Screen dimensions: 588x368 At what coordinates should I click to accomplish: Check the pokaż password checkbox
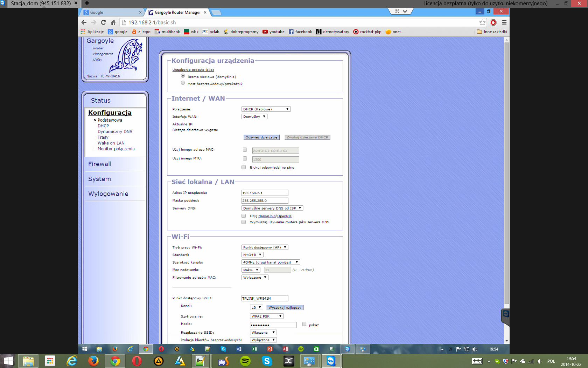(x=304, y=324)
